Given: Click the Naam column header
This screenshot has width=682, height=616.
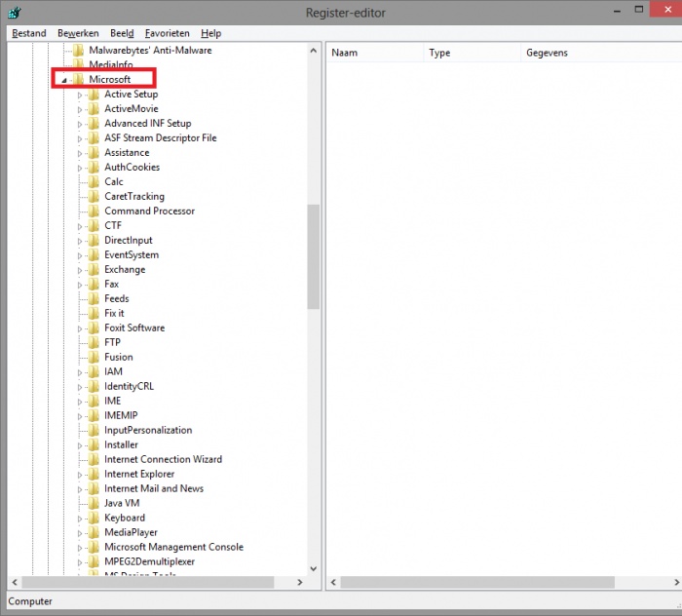Looking at the screenshot, I should (x=374, y=53).
